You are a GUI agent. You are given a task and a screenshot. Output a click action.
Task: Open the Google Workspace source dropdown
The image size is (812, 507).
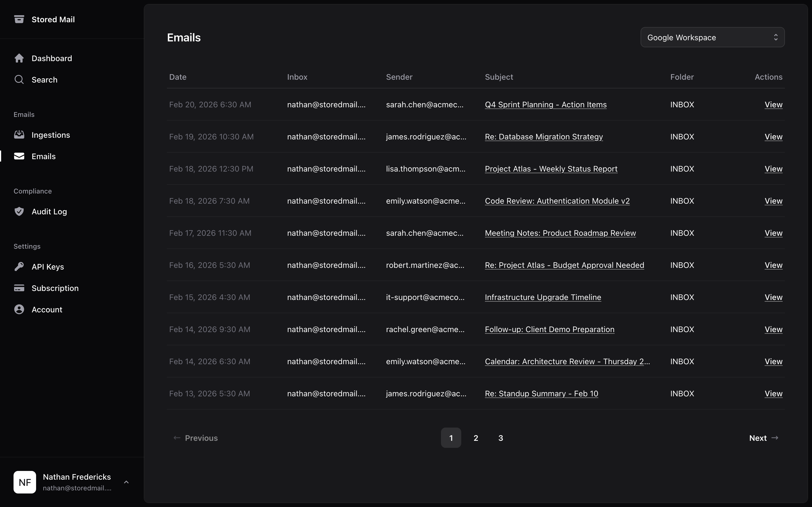pos(712,37)
